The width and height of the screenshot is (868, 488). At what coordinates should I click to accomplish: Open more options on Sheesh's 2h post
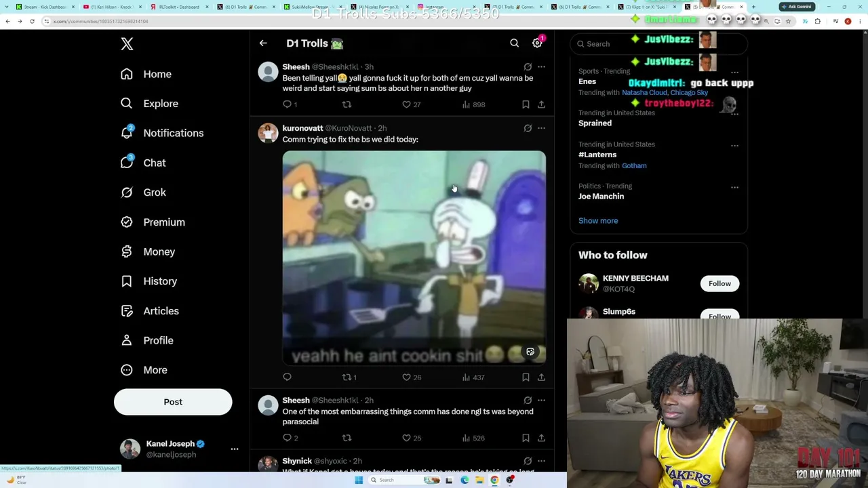coord(541,401)
